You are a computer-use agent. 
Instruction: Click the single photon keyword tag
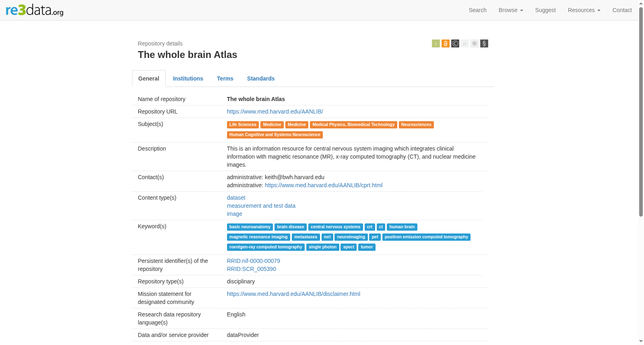coord(323,247)
